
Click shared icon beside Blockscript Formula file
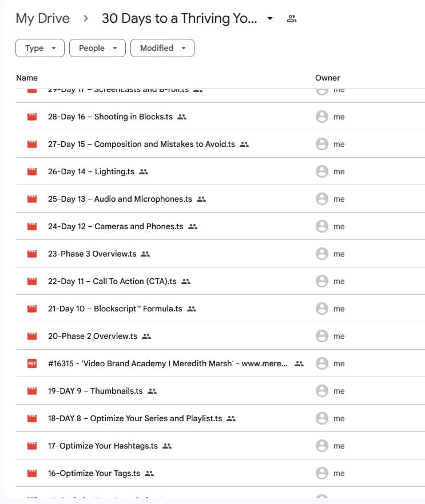(192, 309)
